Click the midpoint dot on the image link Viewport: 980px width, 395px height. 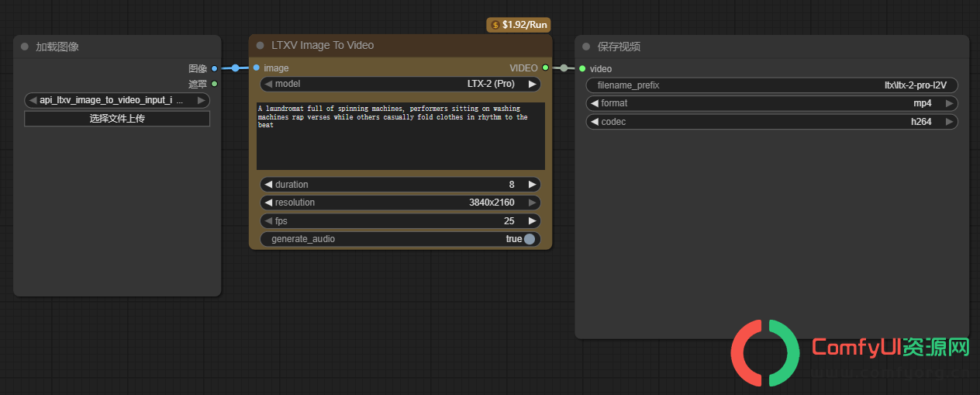(x=236, y=68)
